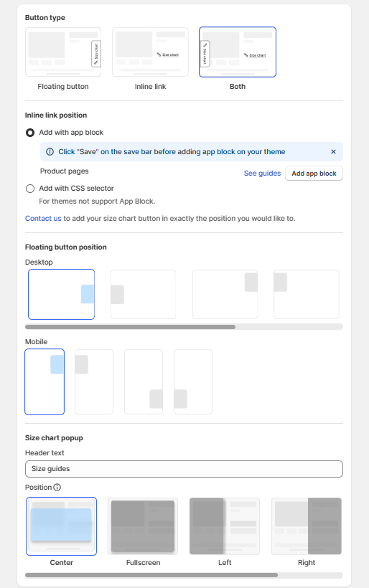369x588 pixels.
Task: Select Add with app block radio
Action: pyautogui.click(x=30, y=133)
